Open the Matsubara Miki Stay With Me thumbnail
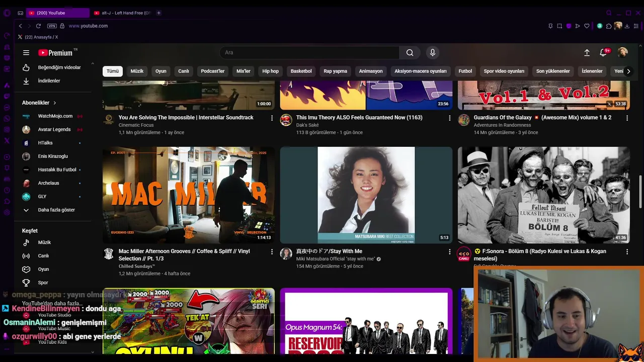Viewport: 644px width, 362px height. click(x=366, y=195)
